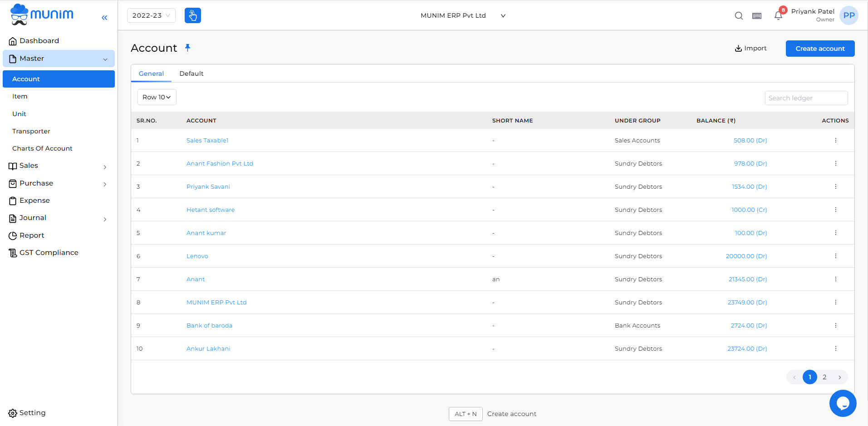The height and width of the screenshot is (426, 868).
Task: Click the pin icon beside Account title
Action: (187, 48)
